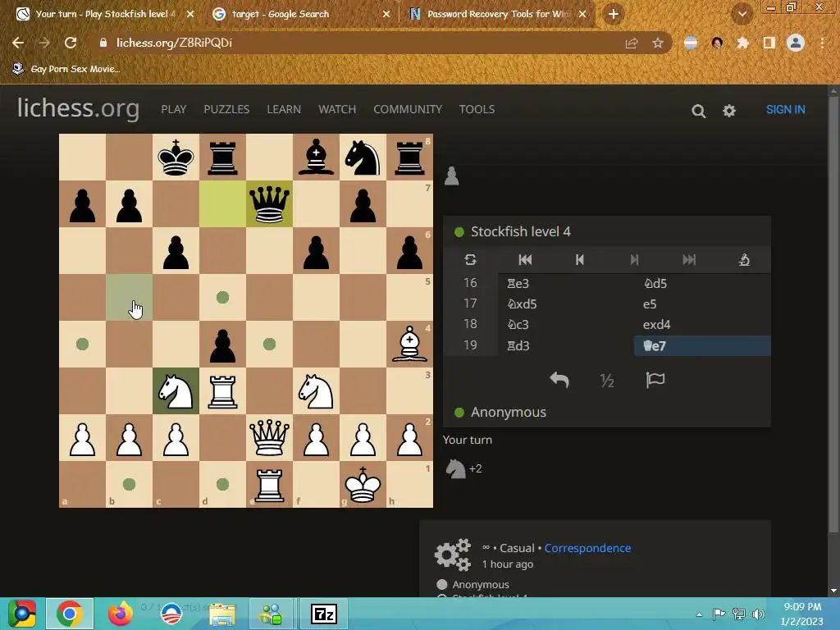Switch to target Google Search tab
Screen dimensions: 840x630
300,14
